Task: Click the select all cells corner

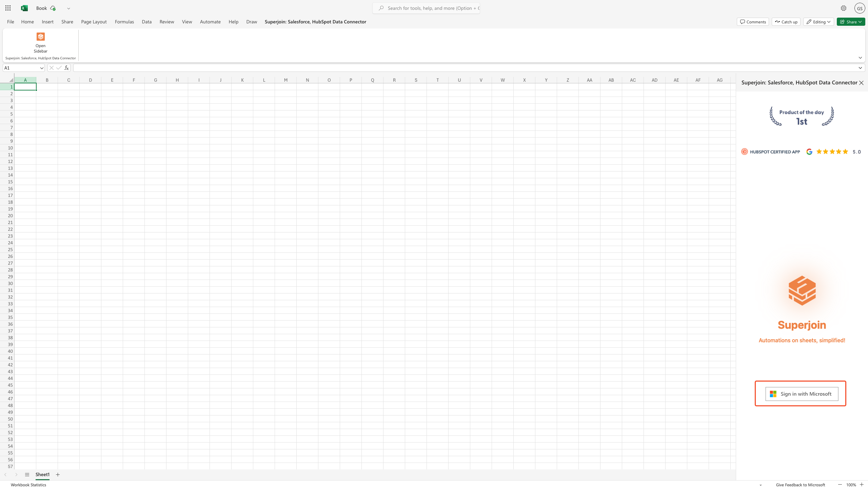Action: (11, 80)
